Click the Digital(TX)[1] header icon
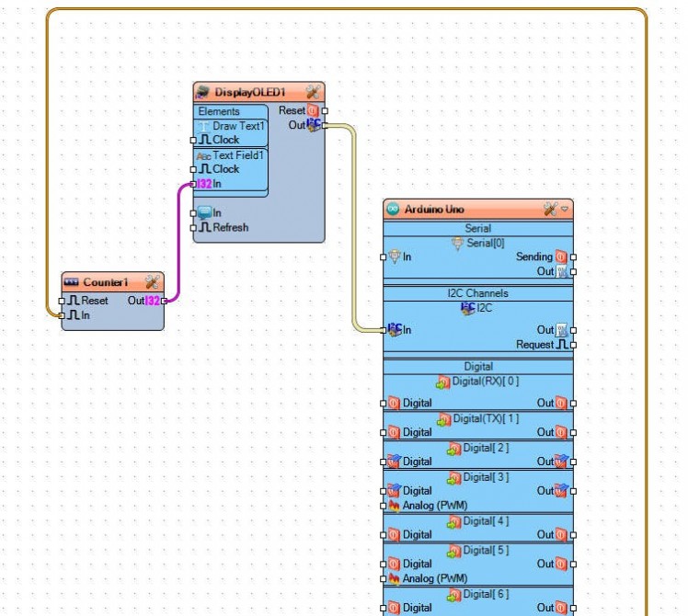This screenshot has height=616, width=688. coord(443,419)
